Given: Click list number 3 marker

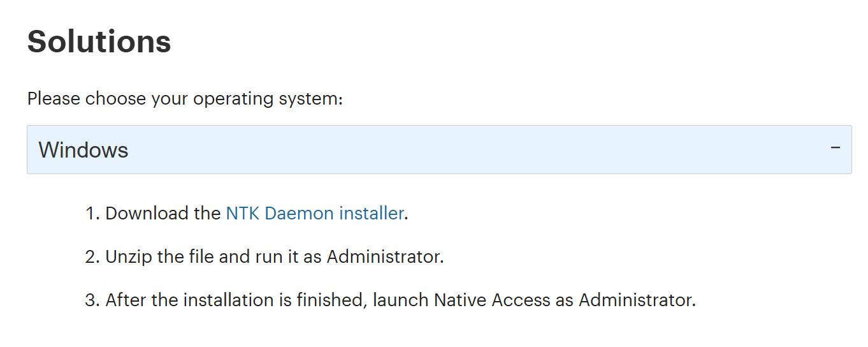Looking at the screenshot, I should 92,300.
